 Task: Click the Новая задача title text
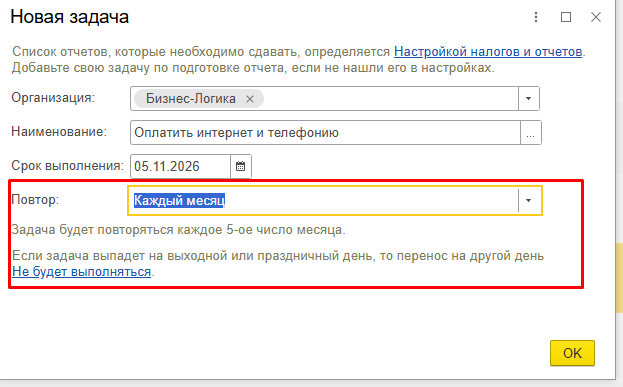(70, 17)
